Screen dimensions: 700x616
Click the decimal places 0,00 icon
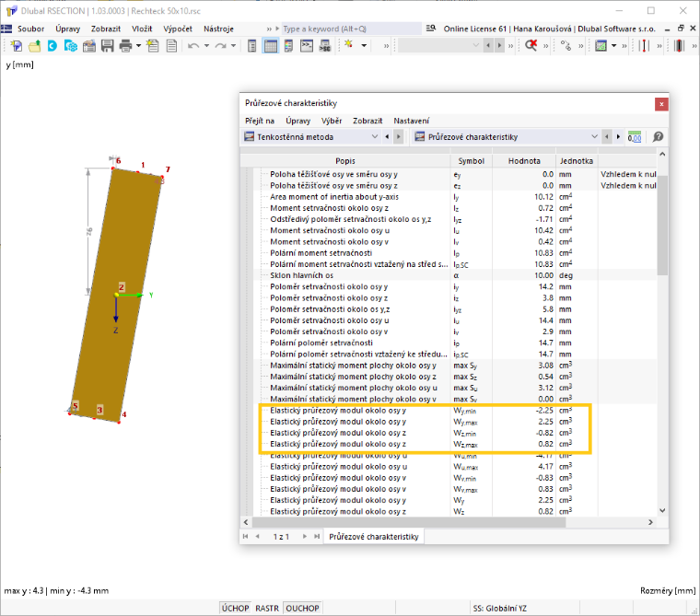point(635,137)
